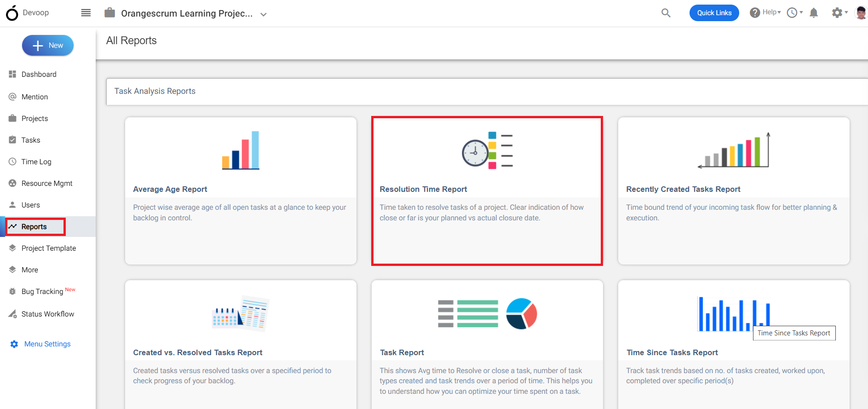Open Created vs. Resolved Tasks Report title
Image resolution: width=868 pixels, height=409 pixels.
click(x=198, y=352)
